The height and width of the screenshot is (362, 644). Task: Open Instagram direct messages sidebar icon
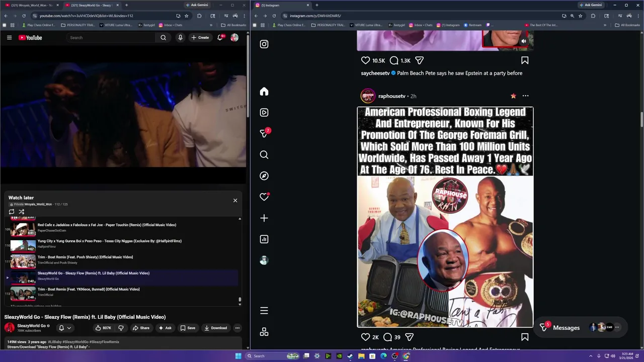coord(264,133)
